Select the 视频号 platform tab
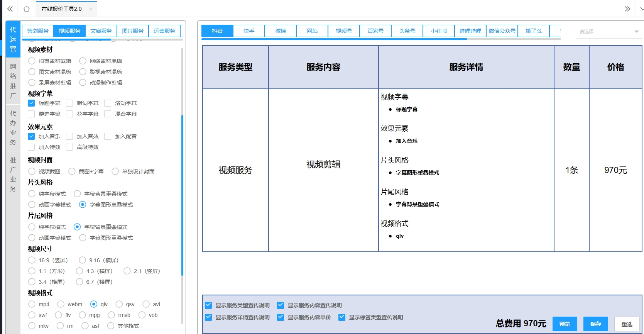Image resolution: width=644 pixels, height=334 pixels. pyautogui.click(x=344, y=31)
